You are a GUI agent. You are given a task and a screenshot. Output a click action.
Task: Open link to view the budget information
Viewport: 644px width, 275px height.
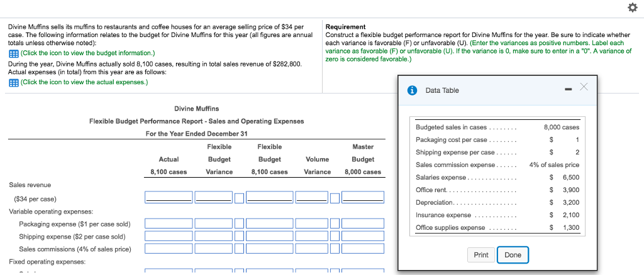coord(87,53)
